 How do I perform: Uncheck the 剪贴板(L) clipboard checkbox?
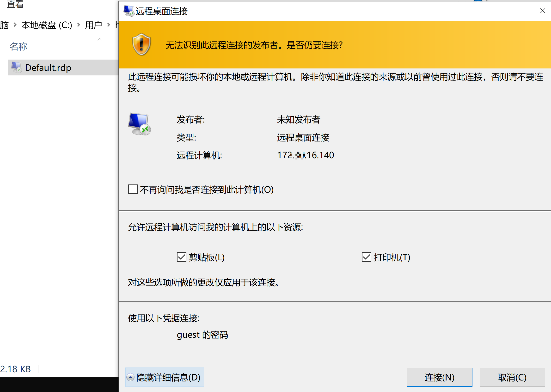(x=181, y=257)
